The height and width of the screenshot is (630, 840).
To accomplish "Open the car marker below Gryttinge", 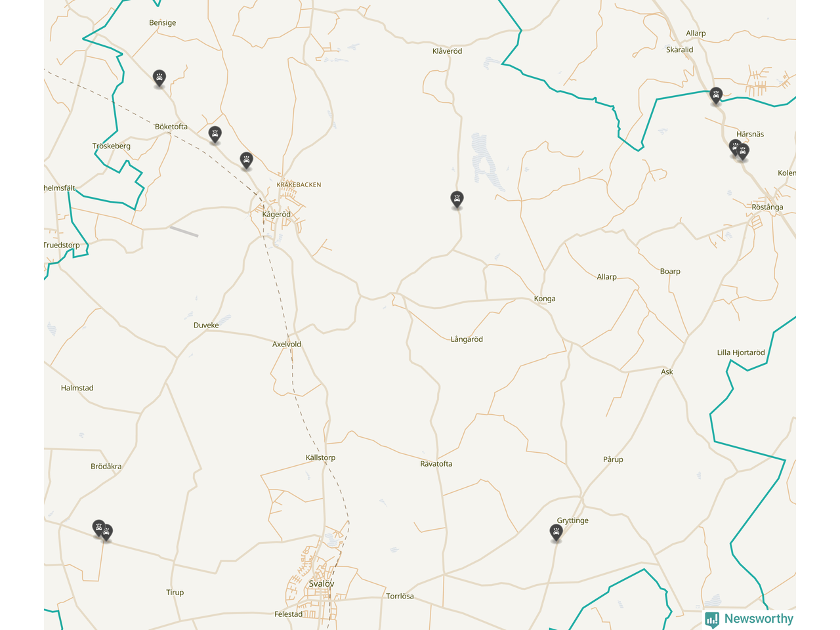I will 556,533.
